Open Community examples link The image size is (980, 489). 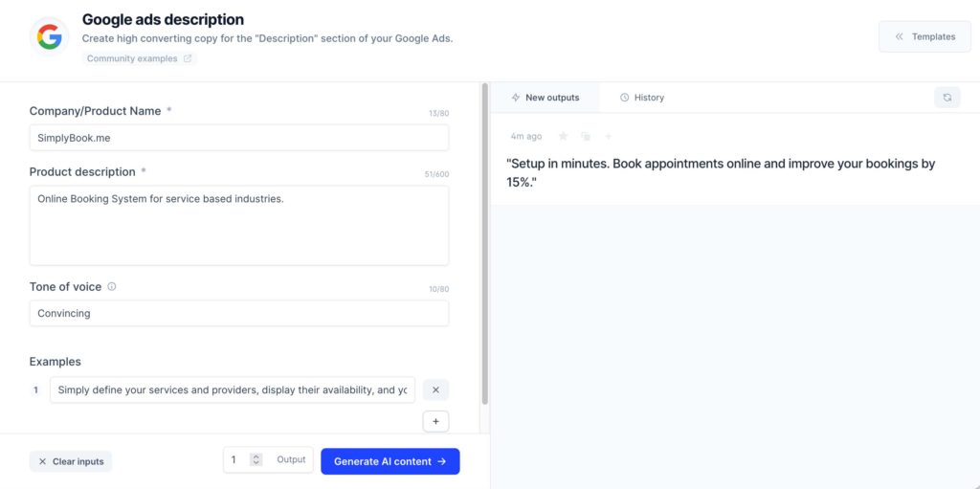[140, 58]
